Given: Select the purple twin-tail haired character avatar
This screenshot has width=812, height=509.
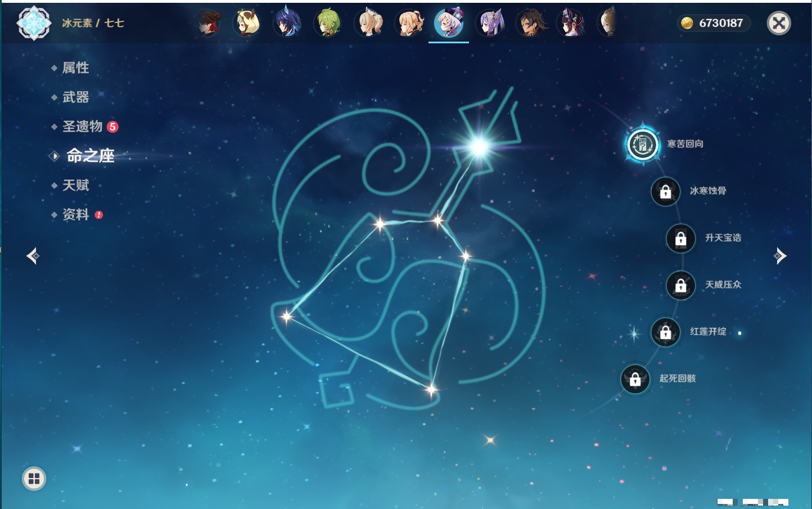Looking at the screenshot, I should click(490, 23).
